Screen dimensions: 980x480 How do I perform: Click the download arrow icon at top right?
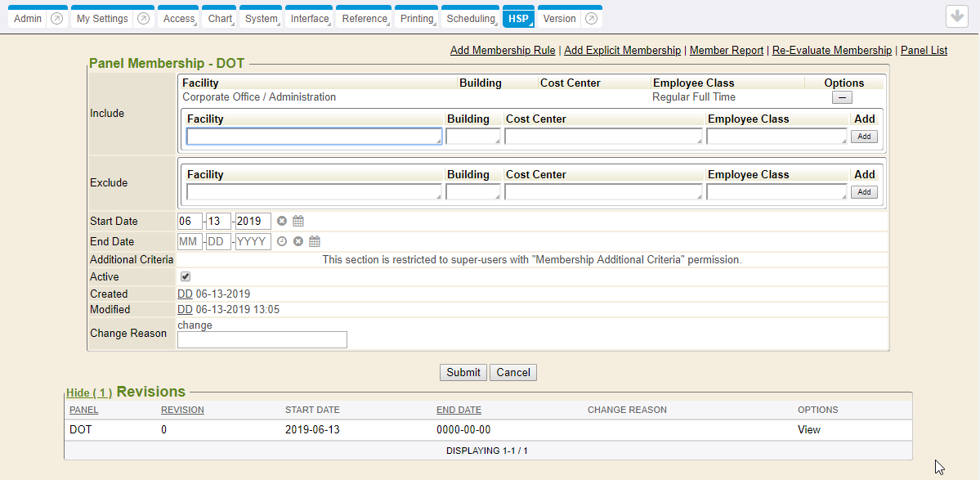(x=956, y=17)
